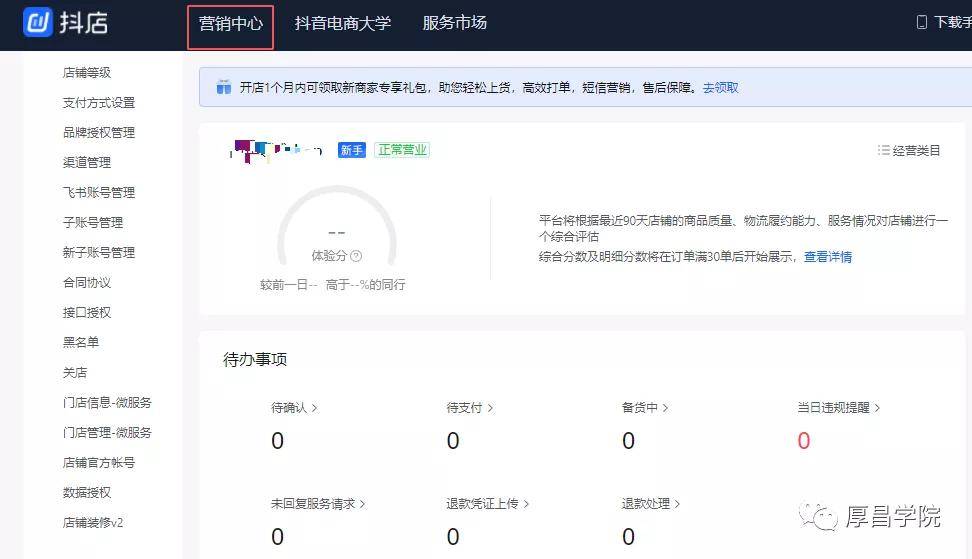This screenshot has width=972, height=559.
Task: Click the 去领取 link in banner
Action: tap(720, 88)
